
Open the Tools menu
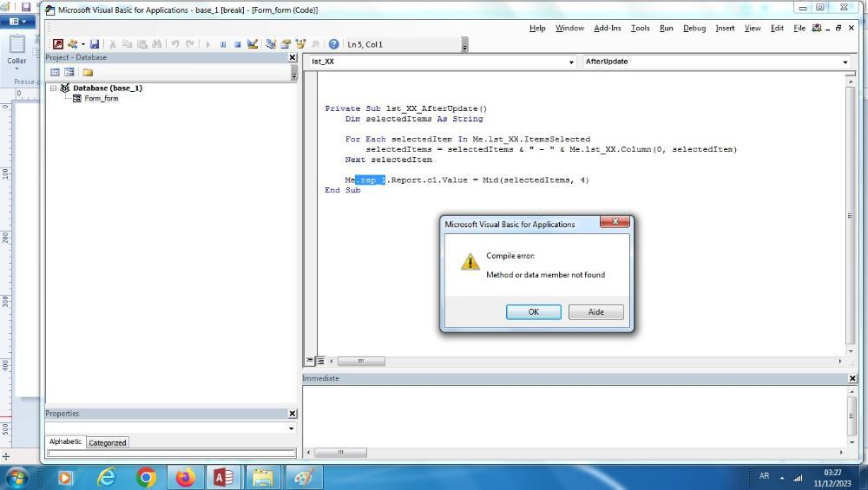pyautogui.click(x=641, y=29)
